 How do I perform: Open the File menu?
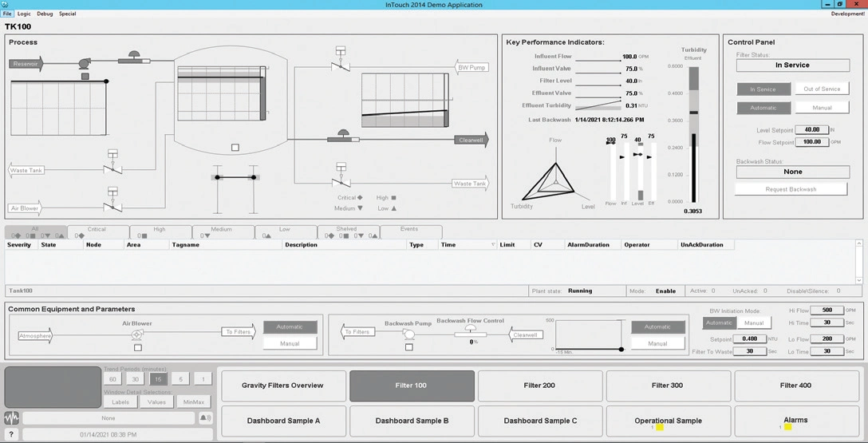point(7,14)
